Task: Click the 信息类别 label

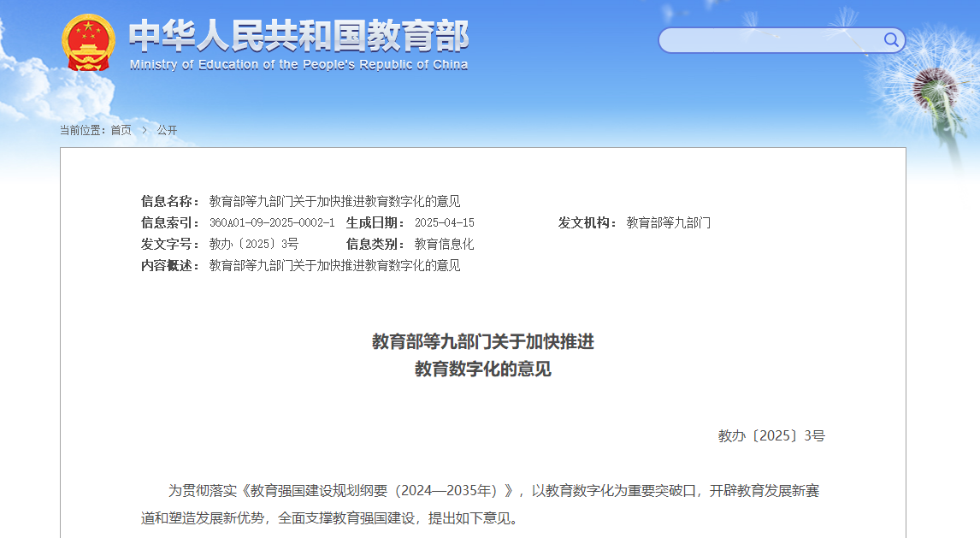Action: coord(375,244)
